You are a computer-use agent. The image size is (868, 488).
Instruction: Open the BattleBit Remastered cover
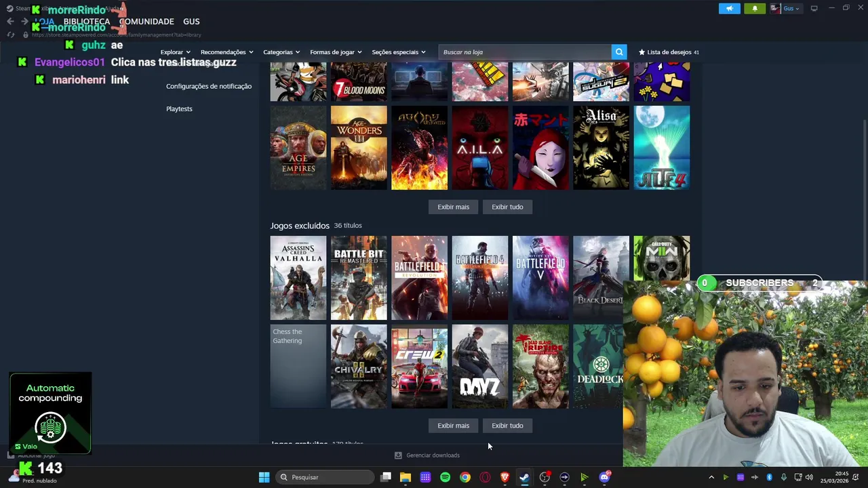(359, 278)
